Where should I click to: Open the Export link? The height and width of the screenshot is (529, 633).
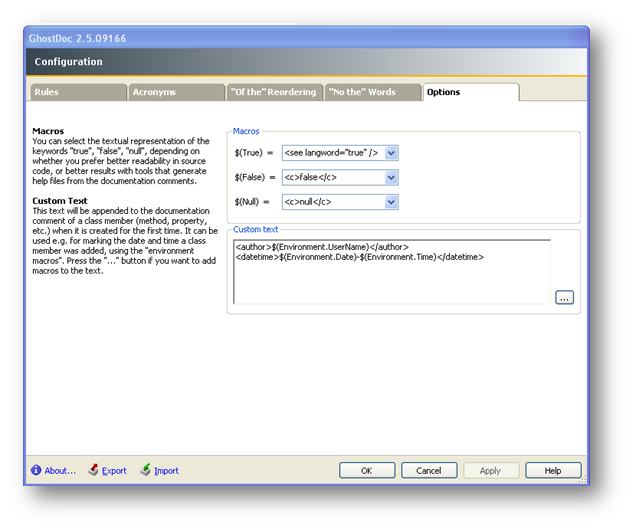[114, 471]
